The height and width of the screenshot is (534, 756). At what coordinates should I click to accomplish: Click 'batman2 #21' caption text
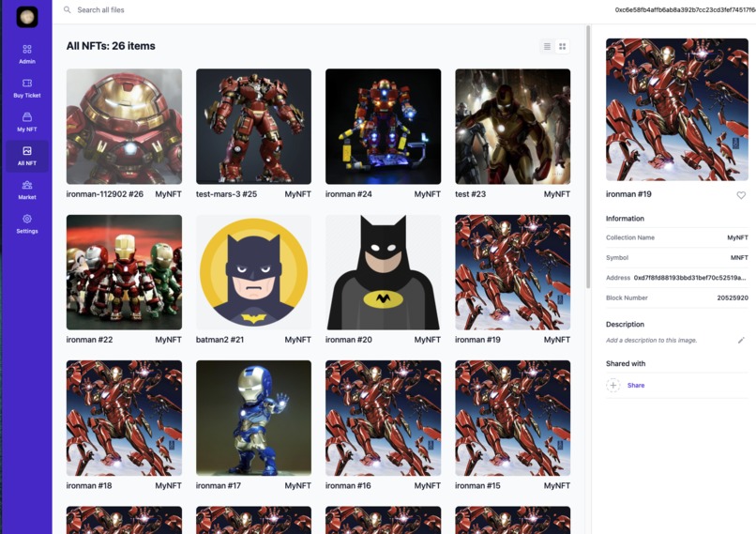[219, 340]
